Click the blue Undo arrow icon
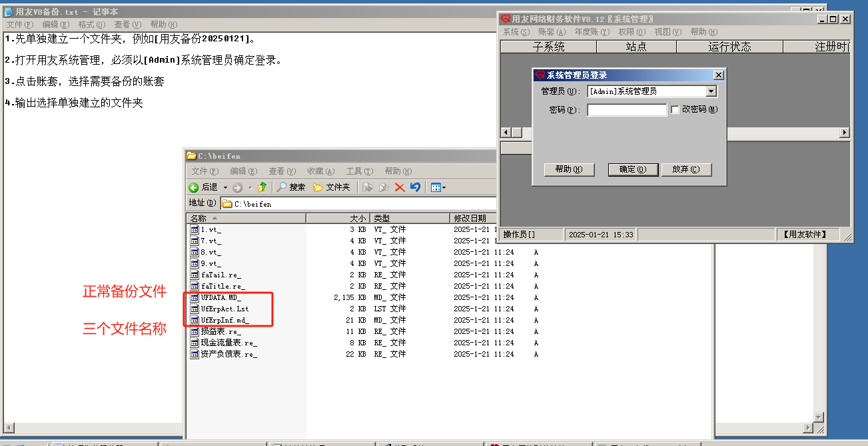 click(415, 187)
